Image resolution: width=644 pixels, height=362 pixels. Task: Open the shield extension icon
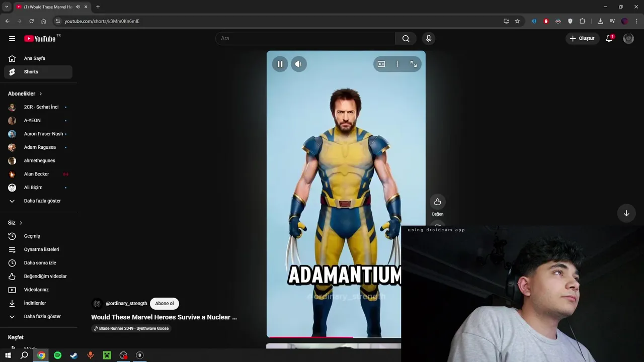(x=570, y=21)
